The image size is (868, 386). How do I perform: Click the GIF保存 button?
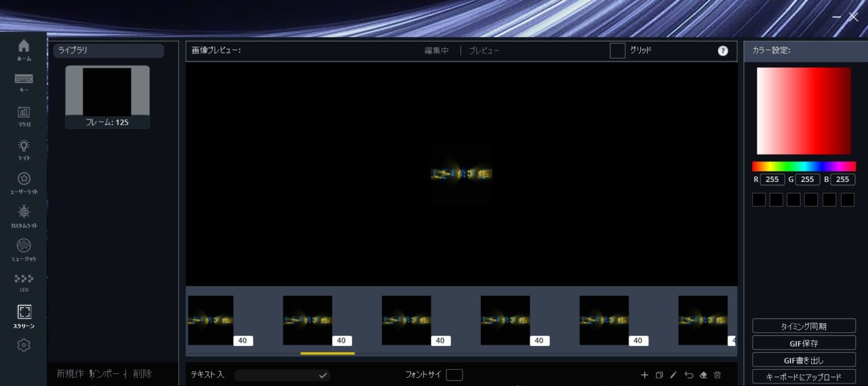pyautogui.click(x=804, y=343)
